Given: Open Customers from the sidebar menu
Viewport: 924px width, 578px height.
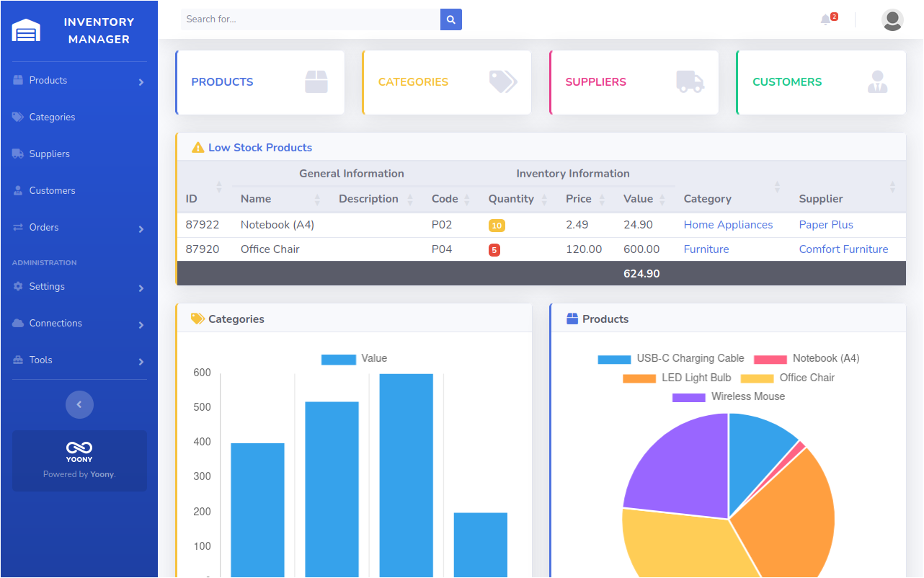Looking at the screenshot, I should (x=79, y=190).
